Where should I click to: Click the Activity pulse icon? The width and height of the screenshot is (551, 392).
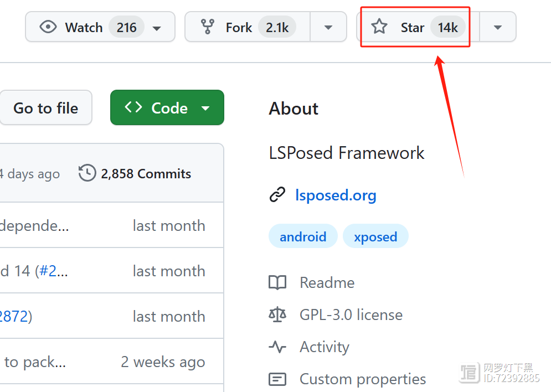[x=277, y=347]
